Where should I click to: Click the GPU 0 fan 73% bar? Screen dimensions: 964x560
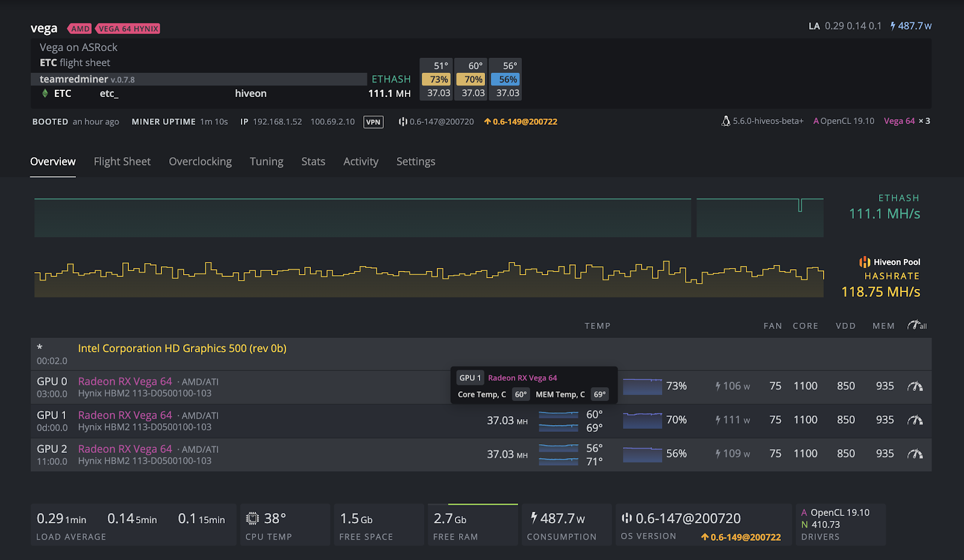tap(642, 387)
